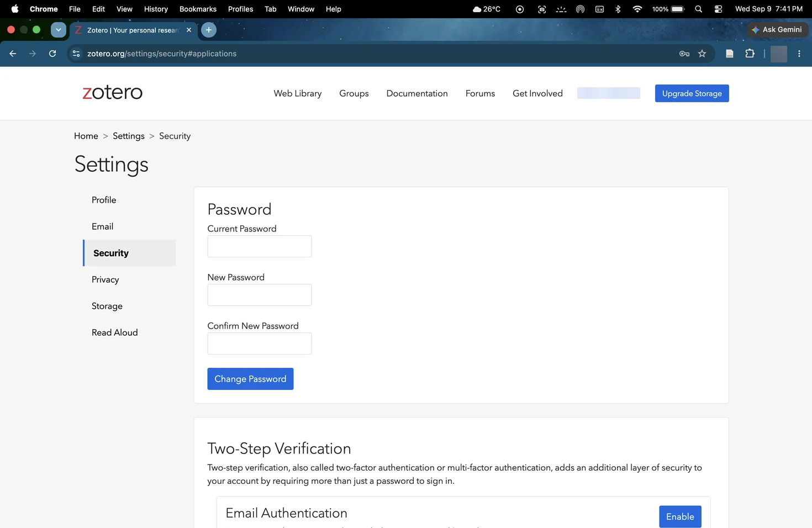
Task: Select Security in settings sidebar
Action: (129, 253)
